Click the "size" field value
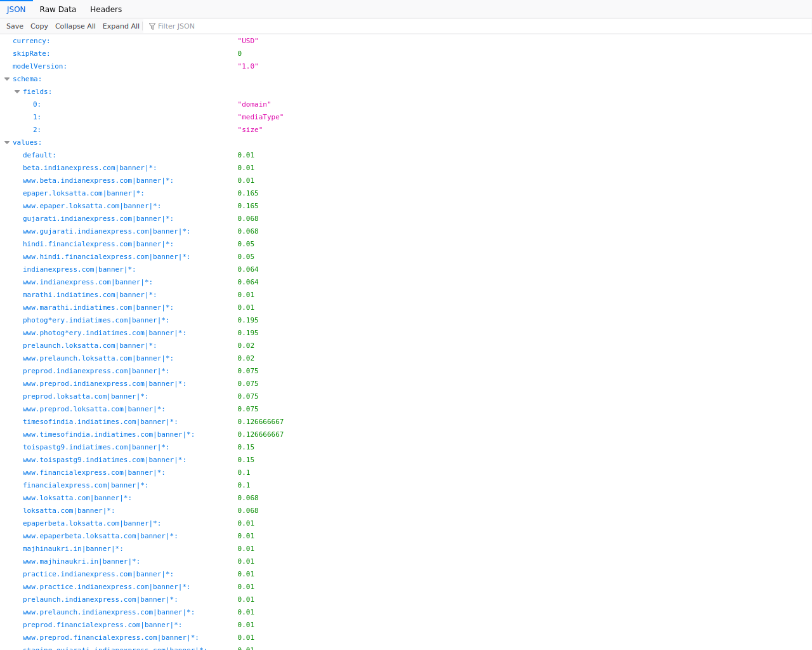Screen dimensions: 812x650 click(250, 129)
